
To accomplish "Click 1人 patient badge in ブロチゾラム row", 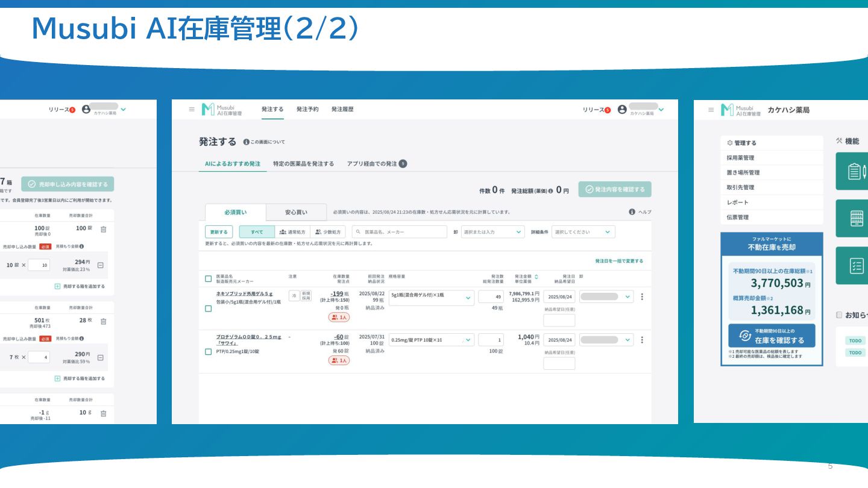I will click(339, 360).
